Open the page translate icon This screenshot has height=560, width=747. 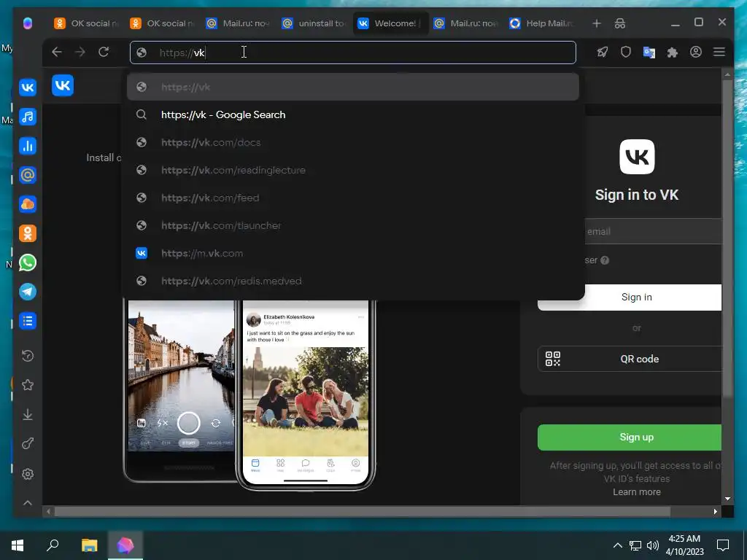tap(649, 52)
